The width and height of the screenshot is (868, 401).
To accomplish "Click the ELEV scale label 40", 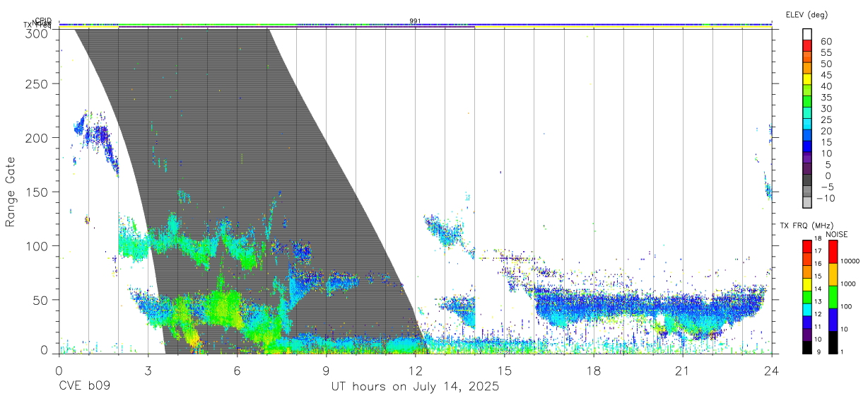I will (826, 86).
